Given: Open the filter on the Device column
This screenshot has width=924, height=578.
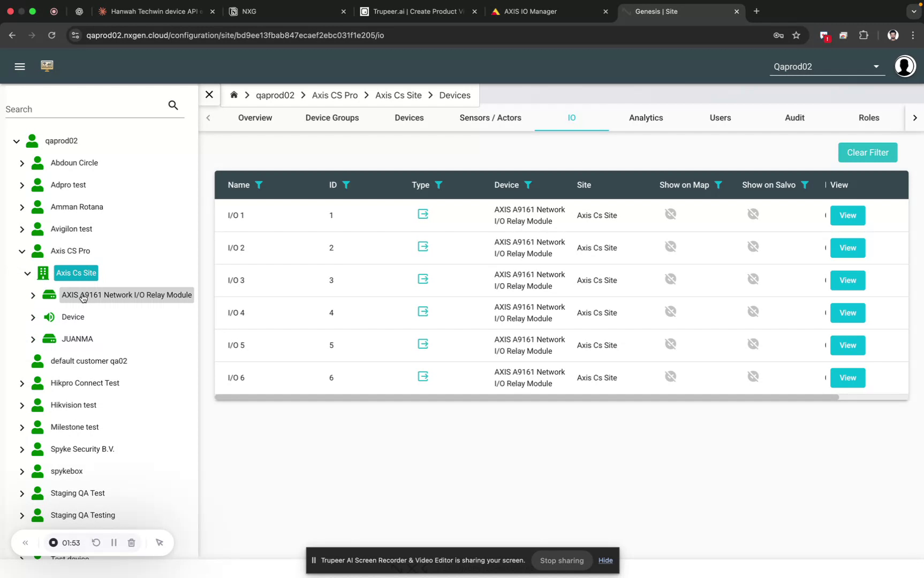Looking at the screenshot, I should [x=529, y=185].
